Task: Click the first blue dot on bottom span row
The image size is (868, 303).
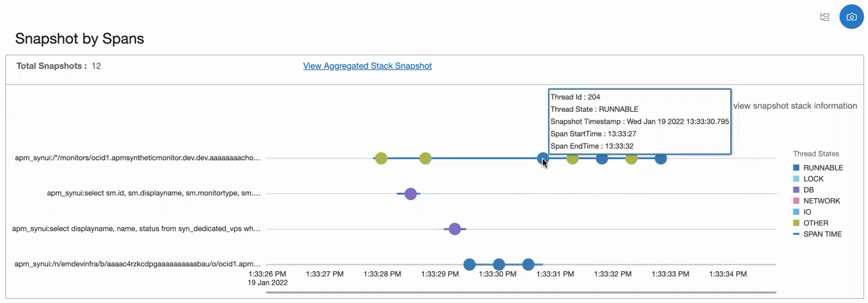Action: point(470,264)
